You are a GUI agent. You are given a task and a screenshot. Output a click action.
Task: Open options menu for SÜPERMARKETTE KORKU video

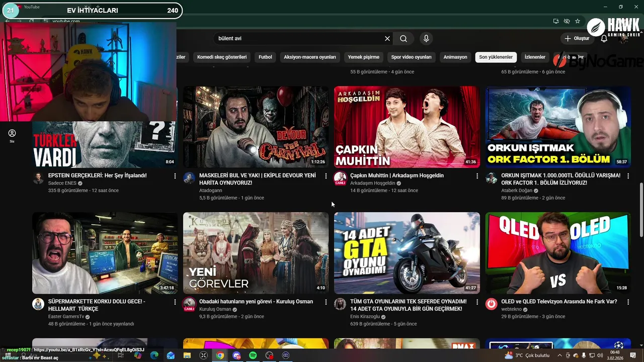tap(175, 302)
